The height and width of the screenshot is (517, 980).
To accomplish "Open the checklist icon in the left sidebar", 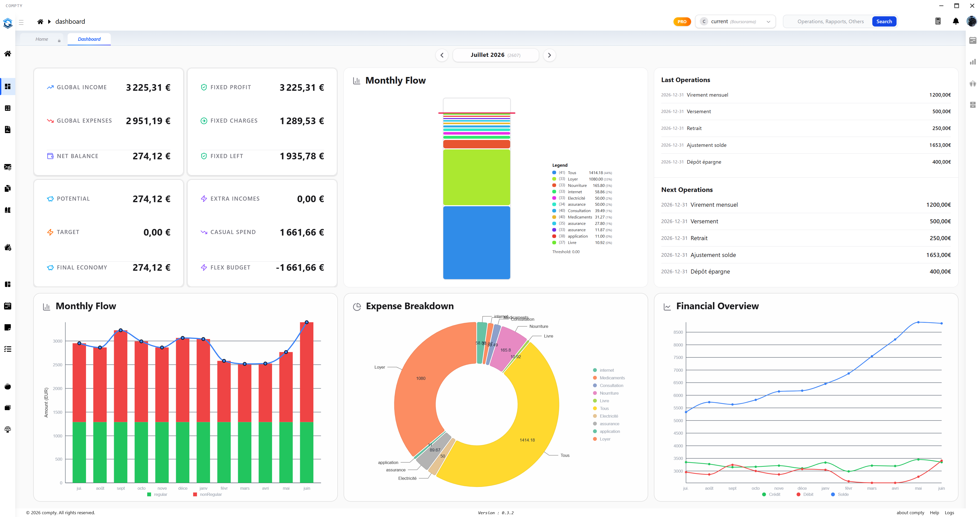I will pyautogui.click(x=8, y=349).
